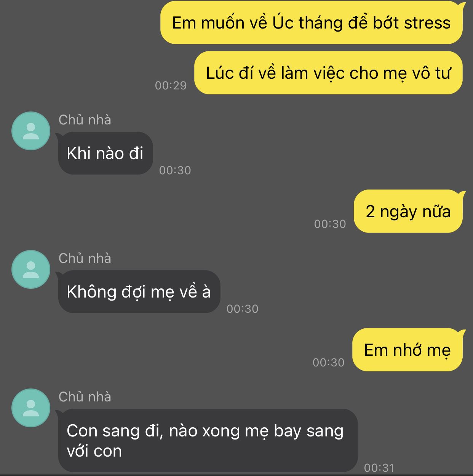Tap the 'Khi nào đi' message bubble
Image resolution: width=473 pixels, height=476 pixels.
[105, 153]
